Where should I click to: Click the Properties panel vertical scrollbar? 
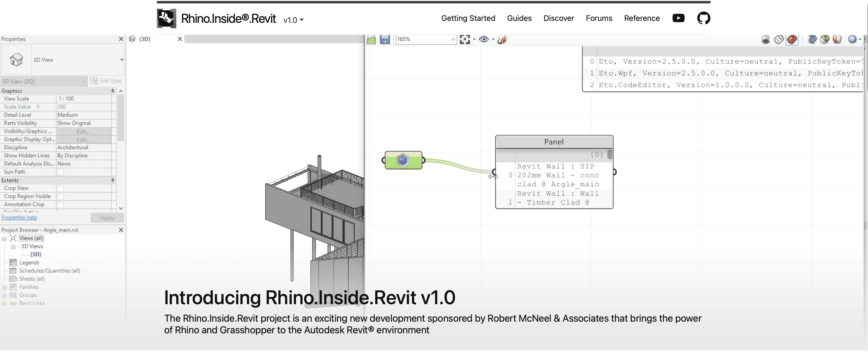point(121,118)
